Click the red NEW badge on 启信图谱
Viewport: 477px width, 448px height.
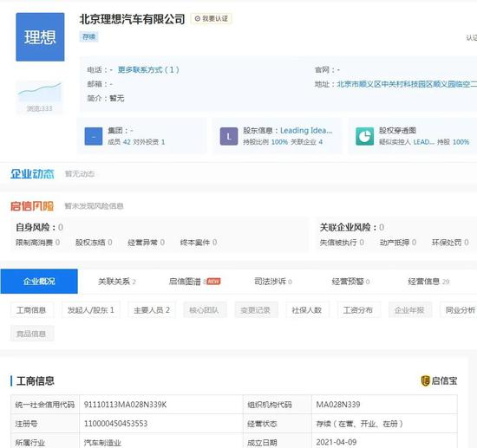point(213,282)
